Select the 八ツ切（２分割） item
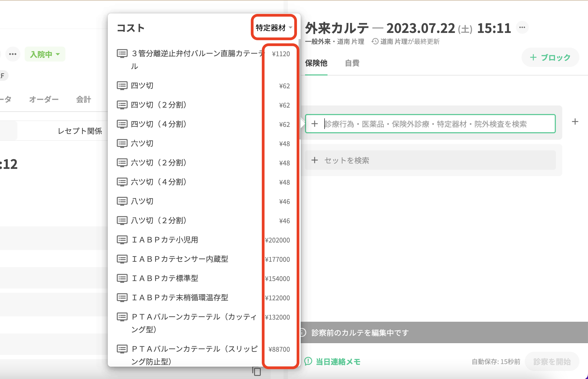This screenshot has height=379, width=588. [x=159, y=221]
